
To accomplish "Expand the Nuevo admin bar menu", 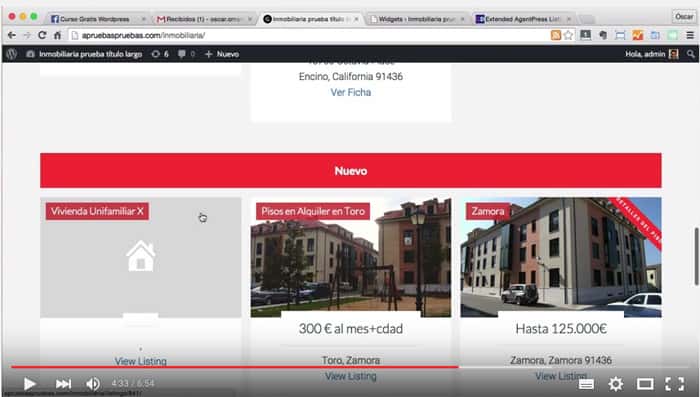I will click(222, 54).
